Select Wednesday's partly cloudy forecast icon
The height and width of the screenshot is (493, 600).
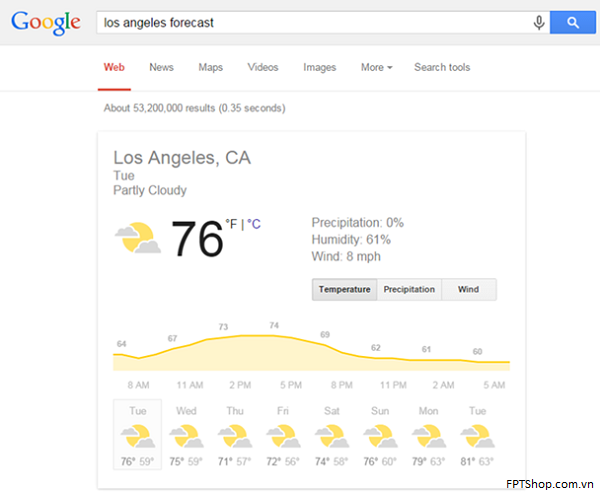[186, 436]
